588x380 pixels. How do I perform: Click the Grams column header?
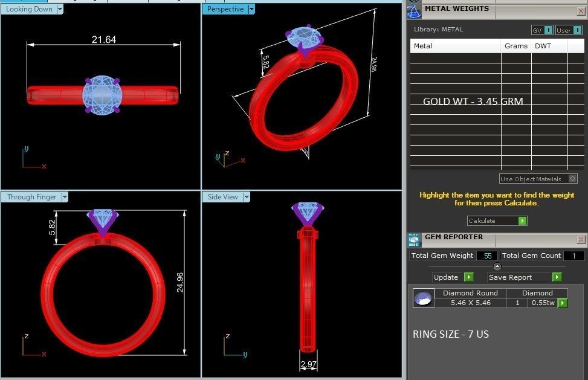pos(516,46)
